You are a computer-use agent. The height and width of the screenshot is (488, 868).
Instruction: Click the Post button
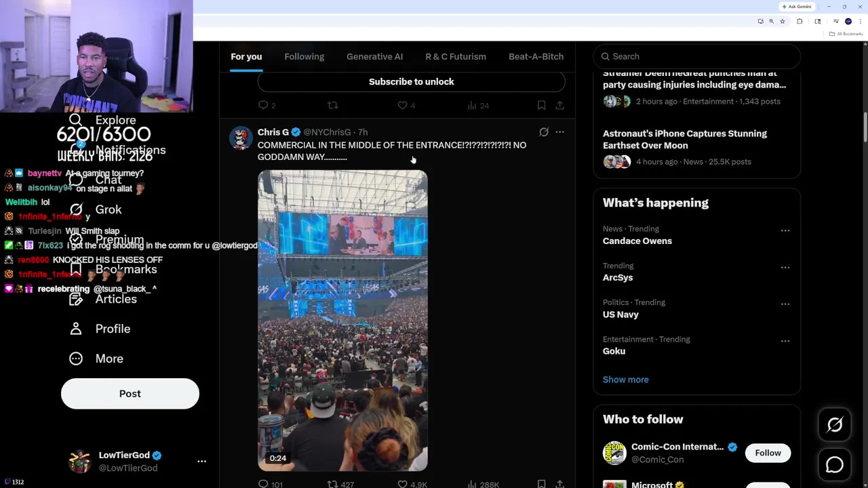[x=130, y=394]
